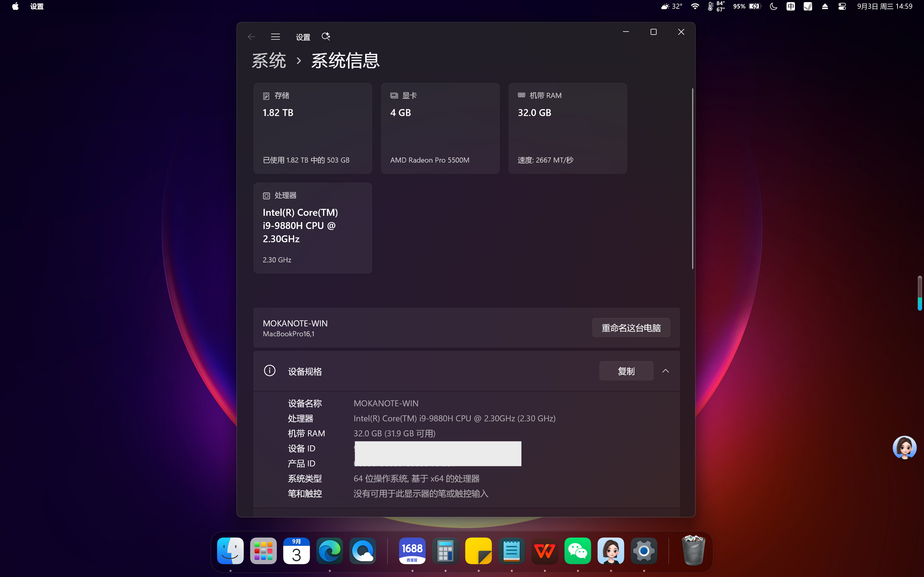
Task: Click the back arrow in Settings
Action: (251, 37)
